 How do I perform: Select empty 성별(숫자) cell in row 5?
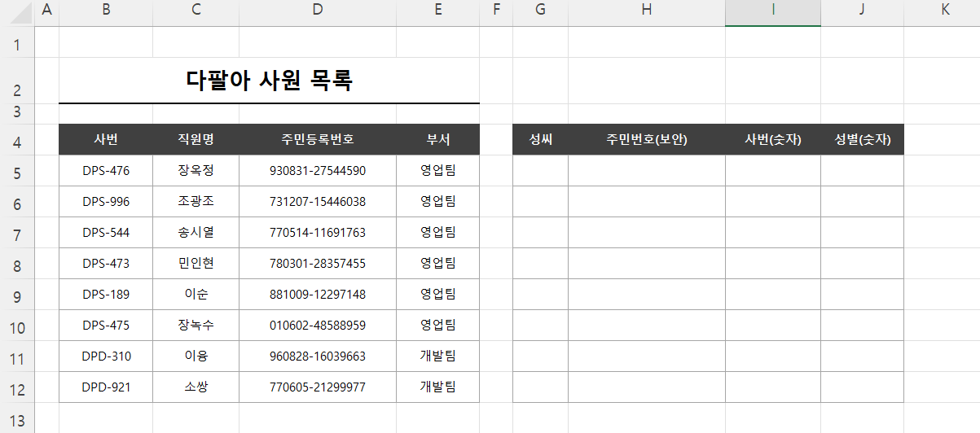(862, 171)
